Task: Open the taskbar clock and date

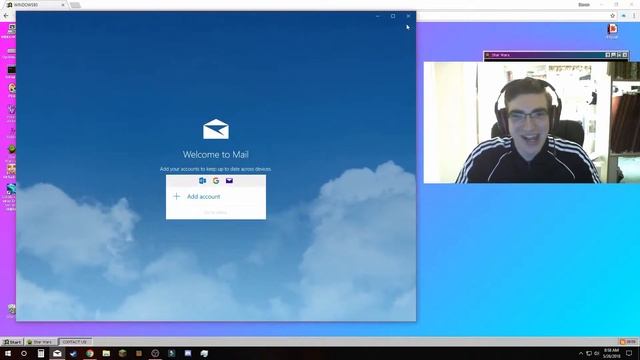Action: [611, 353]
